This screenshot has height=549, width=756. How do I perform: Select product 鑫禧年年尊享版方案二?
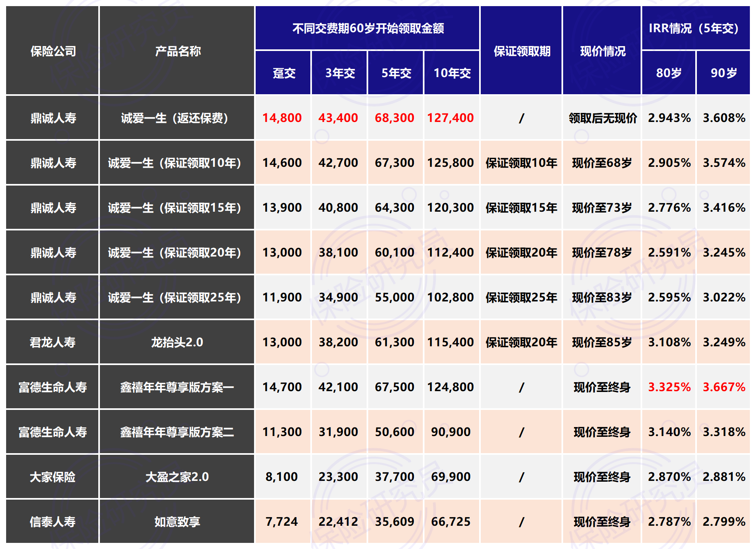(x=177, y=432)
